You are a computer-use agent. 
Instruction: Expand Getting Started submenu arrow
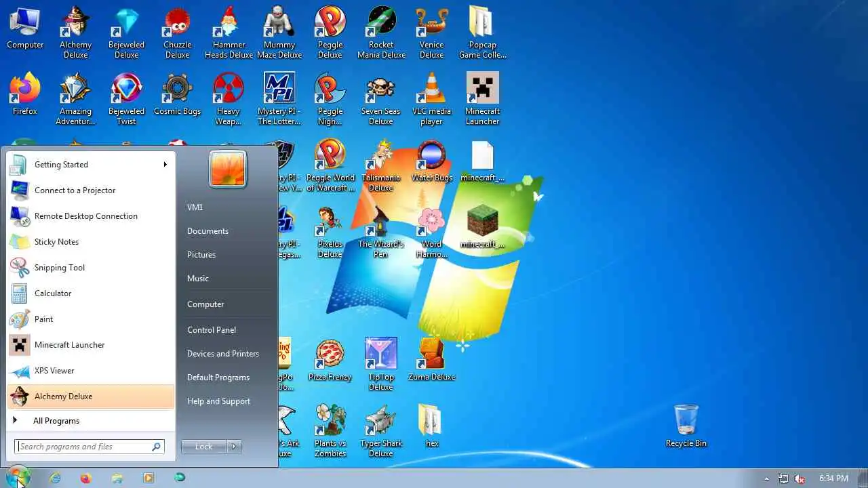point(165,164)
